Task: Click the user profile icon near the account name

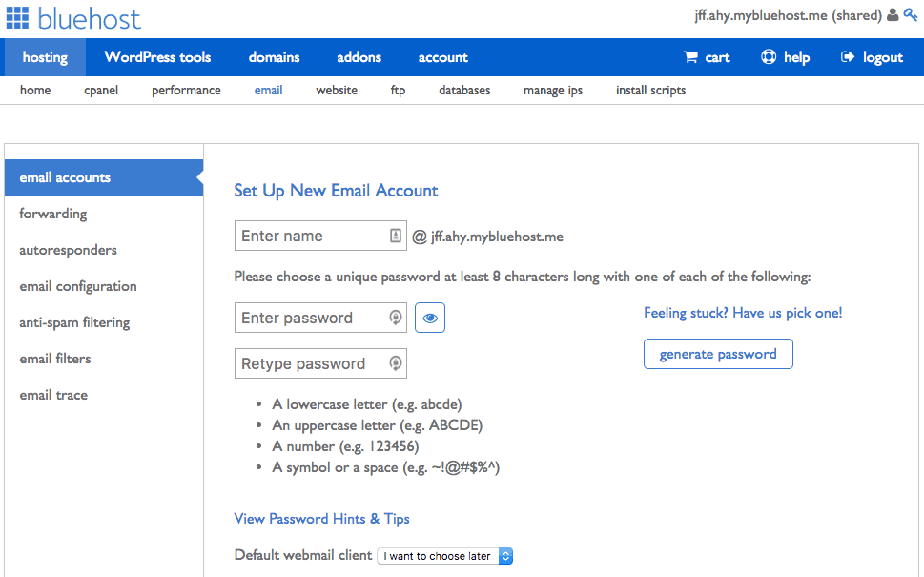Action: point(893,14)
